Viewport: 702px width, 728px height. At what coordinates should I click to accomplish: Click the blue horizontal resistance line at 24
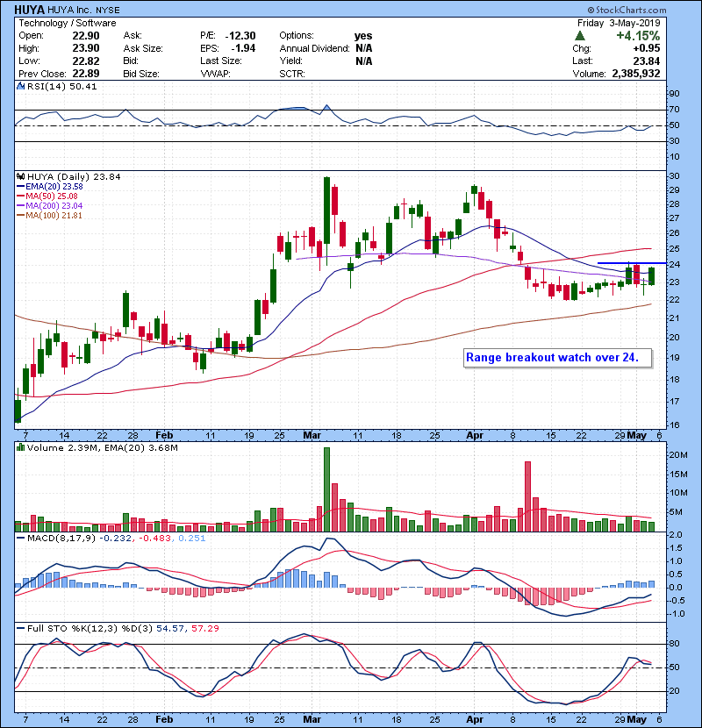632,263
